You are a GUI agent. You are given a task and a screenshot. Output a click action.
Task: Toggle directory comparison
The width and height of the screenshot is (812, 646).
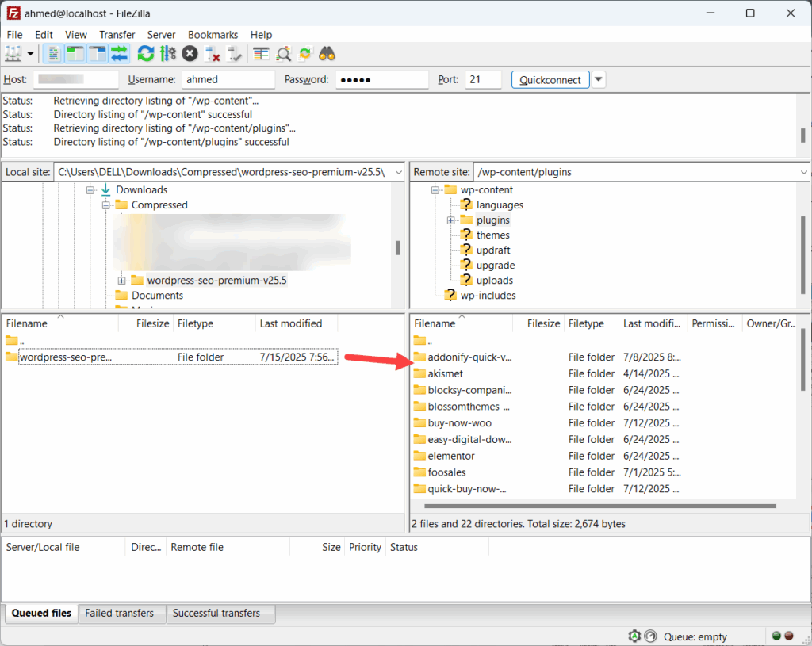coord(283,54)
